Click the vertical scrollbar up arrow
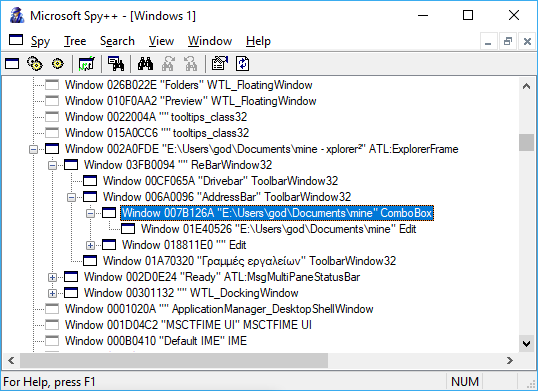The image size is (538, 391). (x=526, y=86)
